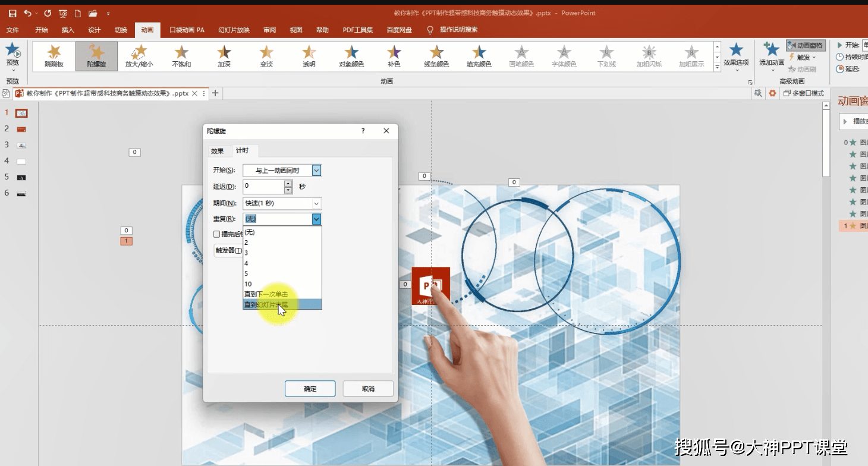
Task: Save the presentation from quick access toolbar
Action: [12, 13]
